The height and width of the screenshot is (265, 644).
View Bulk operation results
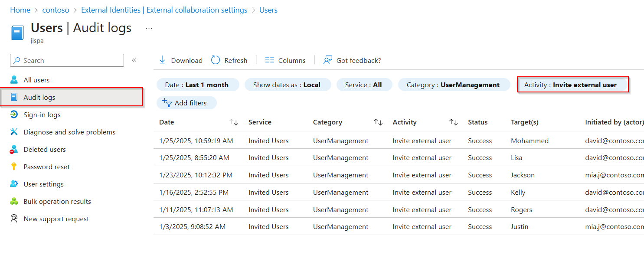pyautogui.click(x=57, y=201)
